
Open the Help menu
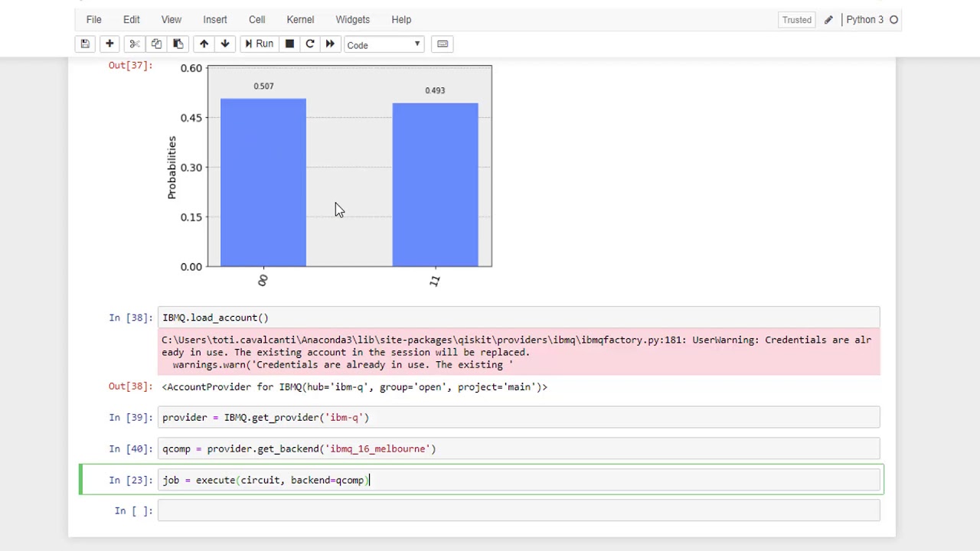click(401, 20)
